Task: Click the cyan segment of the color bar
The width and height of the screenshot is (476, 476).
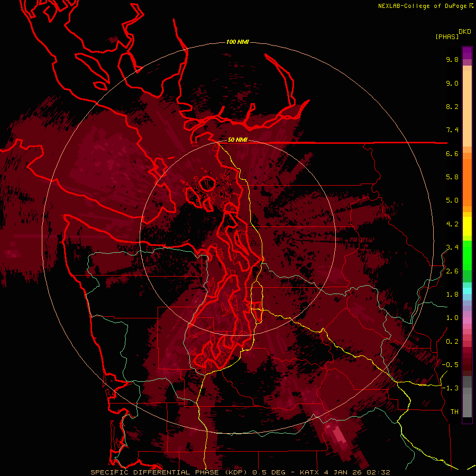Action: tap(467, 290)
